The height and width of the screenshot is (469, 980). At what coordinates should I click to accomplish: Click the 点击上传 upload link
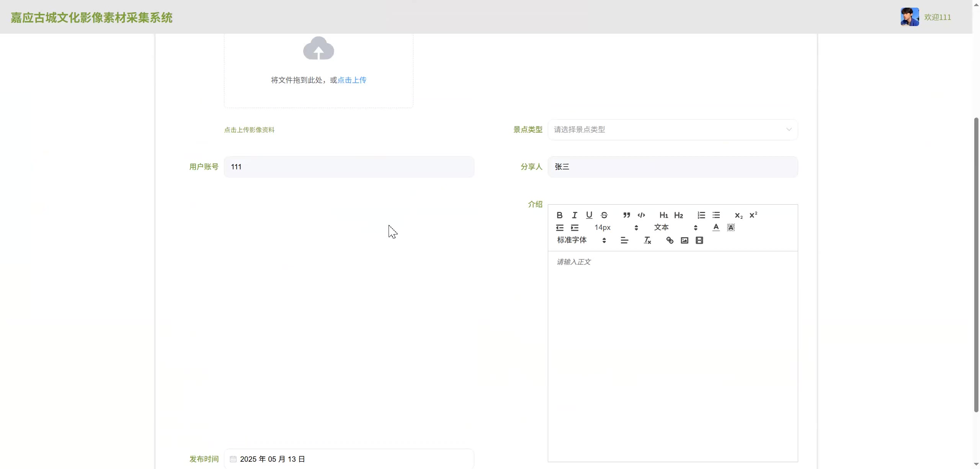click(352, 80)
